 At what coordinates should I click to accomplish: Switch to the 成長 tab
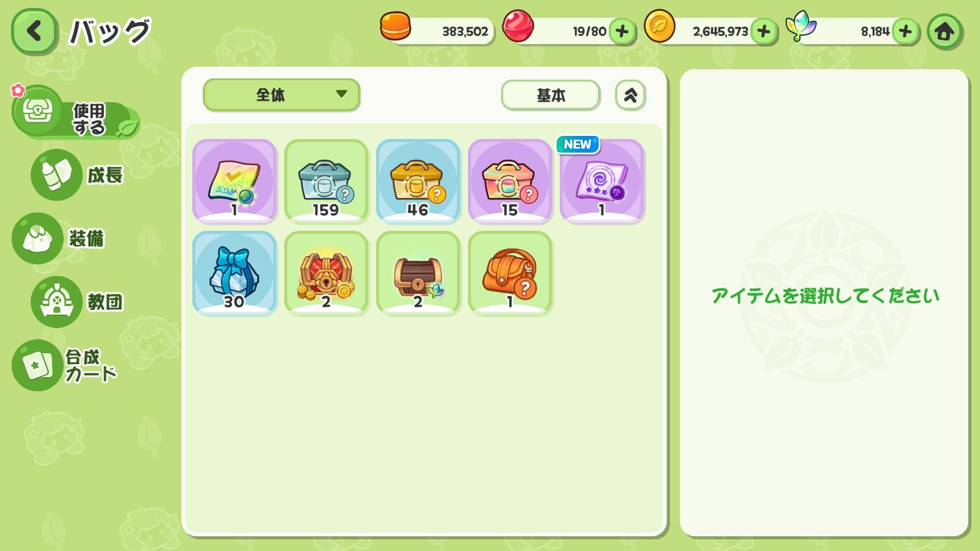click(x=78, y=174)
